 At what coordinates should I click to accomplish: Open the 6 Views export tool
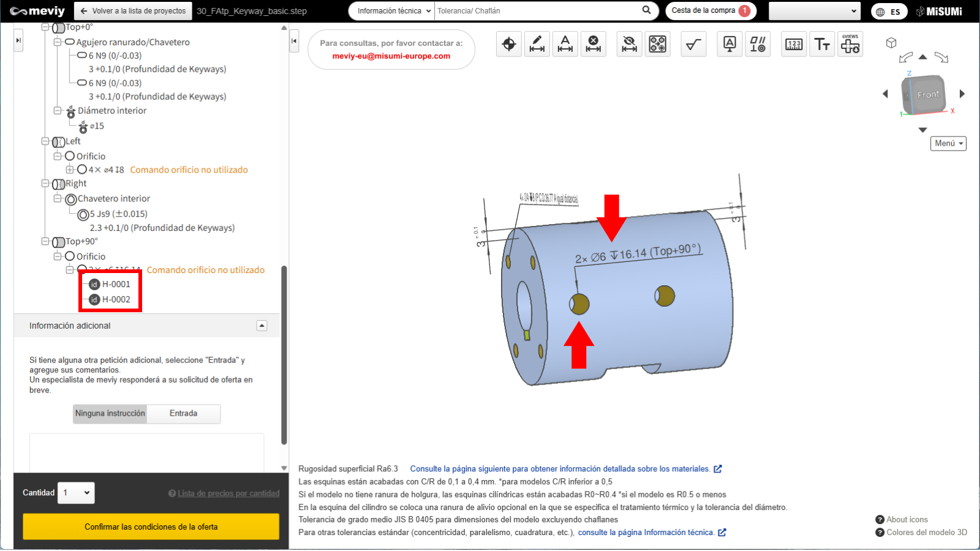pos(850,44)
